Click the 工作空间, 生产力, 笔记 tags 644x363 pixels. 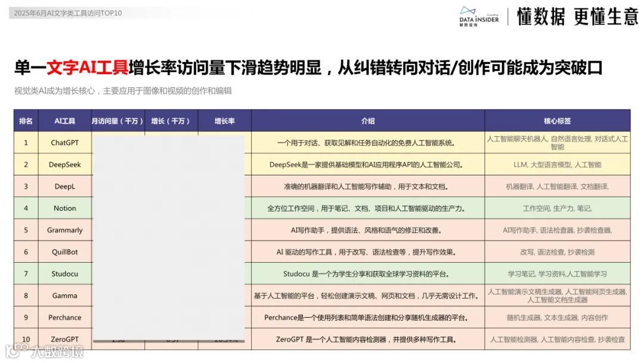(x=558, y=208)
